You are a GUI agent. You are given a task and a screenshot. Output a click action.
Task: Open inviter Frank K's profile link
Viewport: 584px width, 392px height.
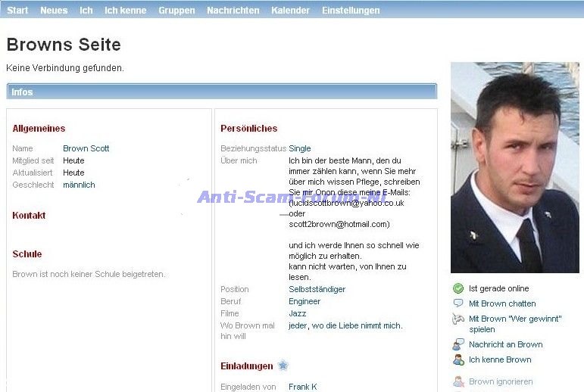302,387
